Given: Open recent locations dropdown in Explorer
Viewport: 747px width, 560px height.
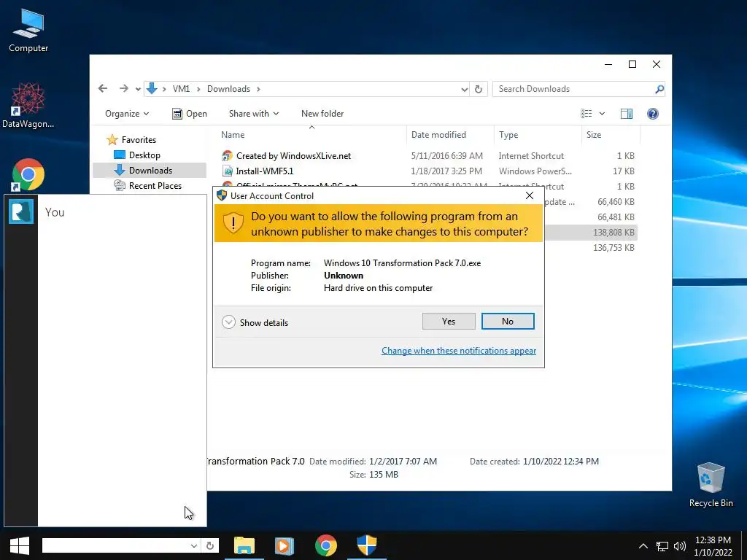Looking at the screenshot, I should 138,89.
